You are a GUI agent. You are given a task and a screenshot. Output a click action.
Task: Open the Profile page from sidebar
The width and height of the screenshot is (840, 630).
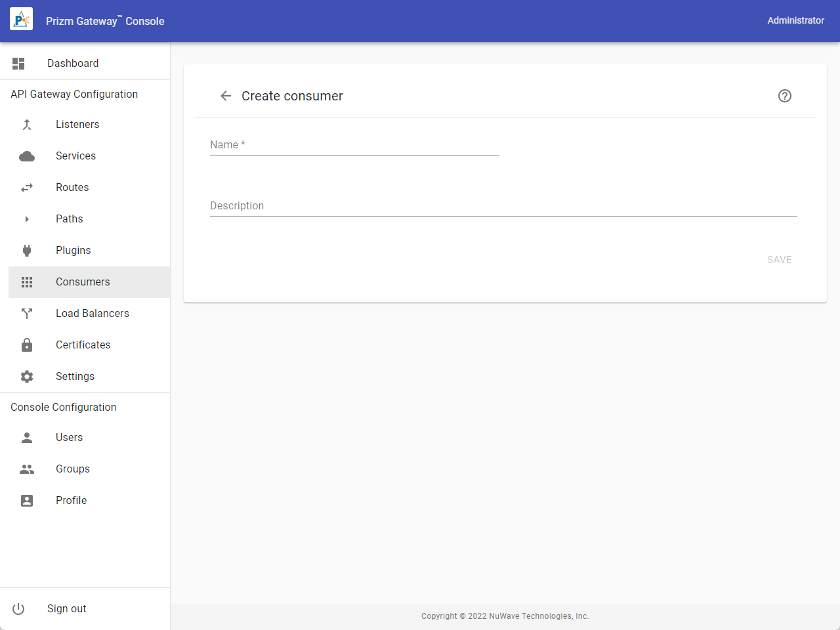pos(71,501)
